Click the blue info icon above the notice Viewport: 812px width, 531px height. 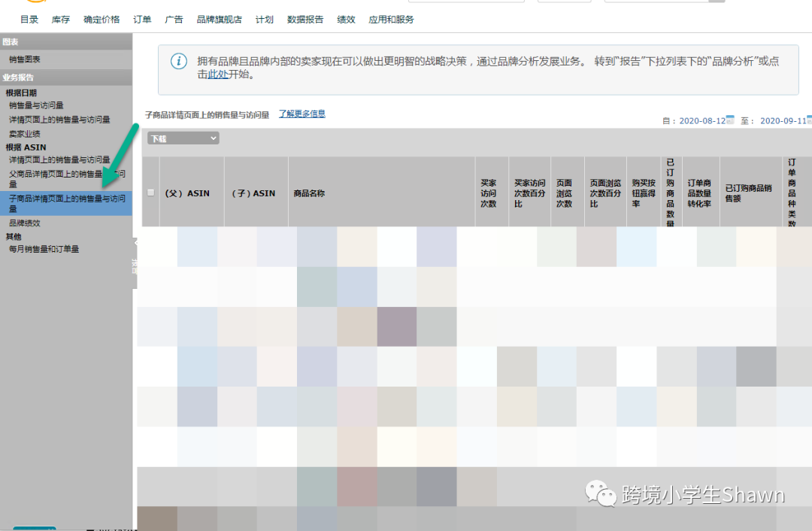click(179, 61)
